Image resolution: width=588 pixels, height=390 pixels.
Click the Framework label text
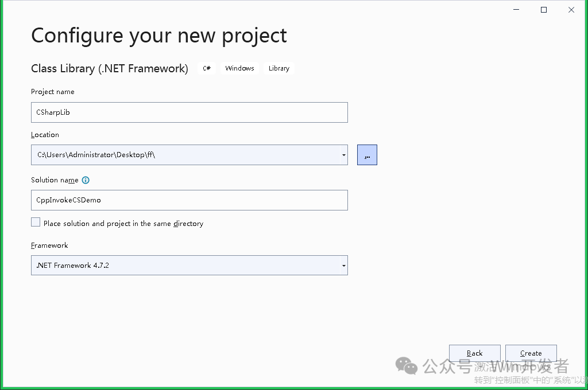click(x=49, y=245)
